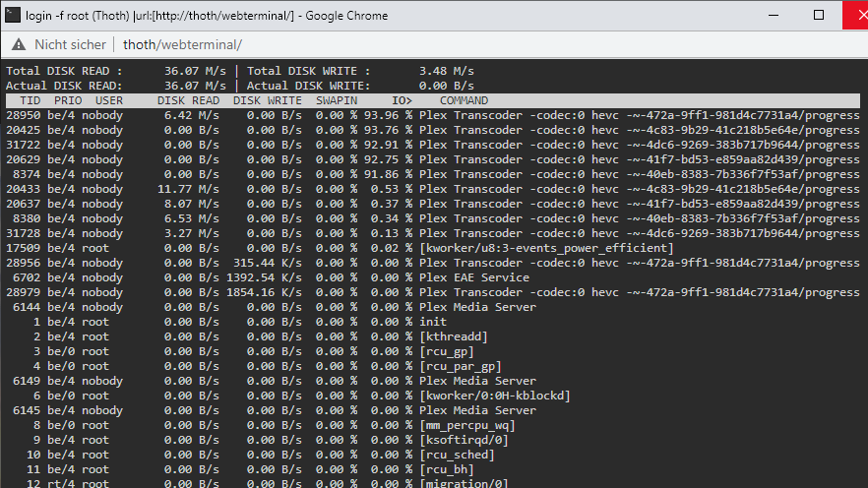
Task: Click the USER column header
Action: tap(109, 100)
